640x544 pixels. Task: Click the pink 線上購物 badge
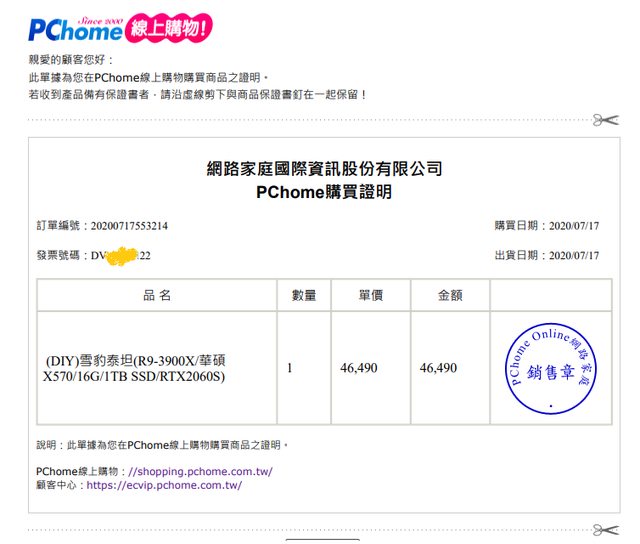167,29
